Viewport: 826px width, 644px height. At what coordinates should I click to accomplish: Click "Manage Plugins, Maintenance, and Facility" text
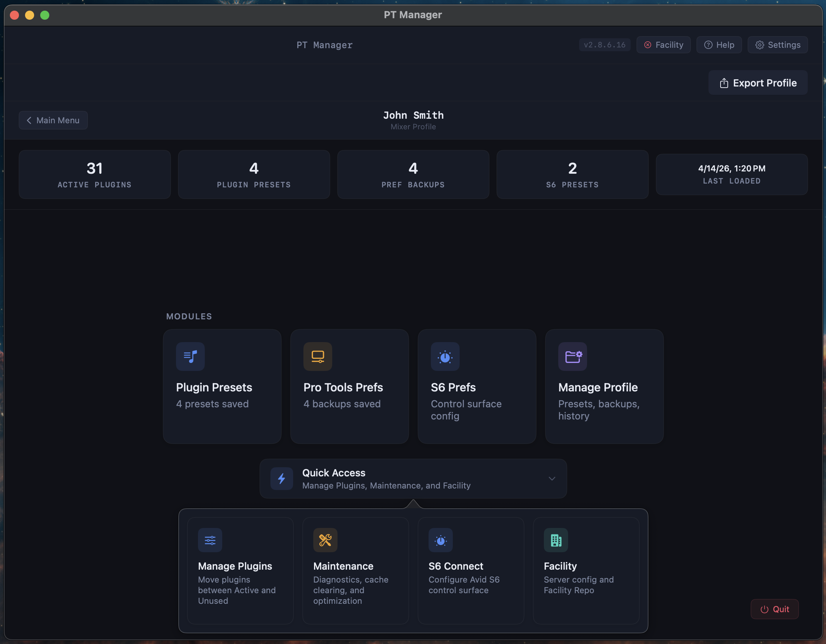click(386, 485)
